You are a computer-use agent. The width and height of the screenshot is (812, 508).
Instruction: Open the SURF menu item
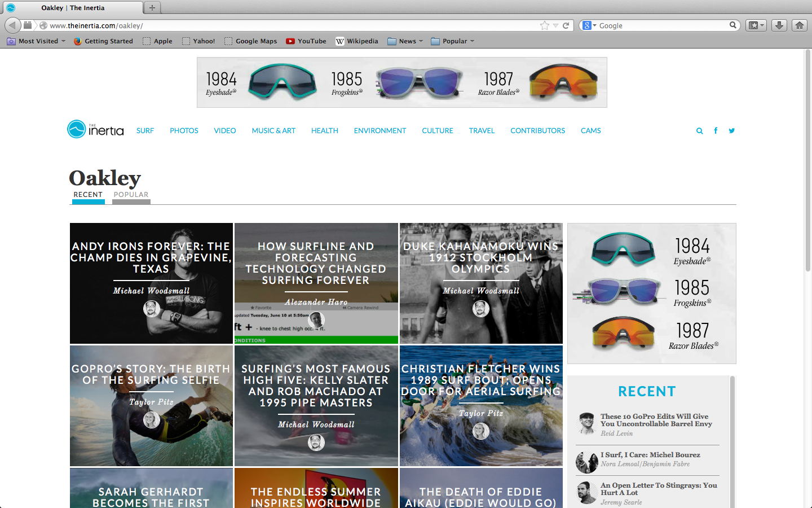pyautogui.click(x=145, y=130)
